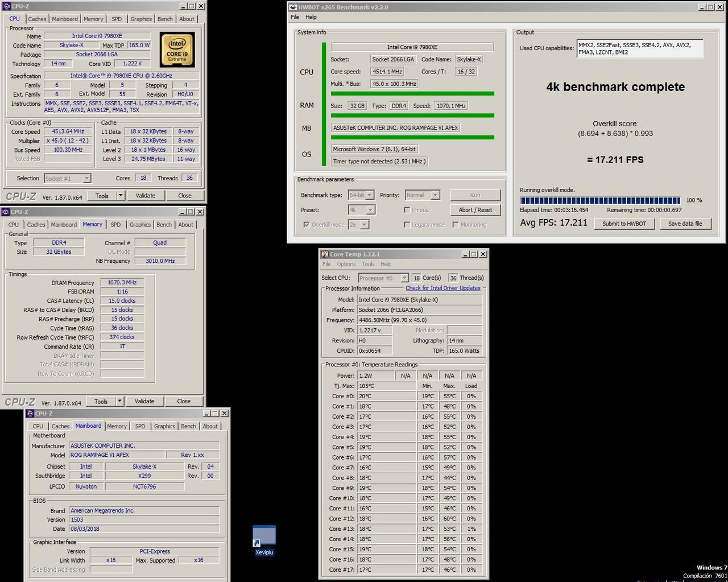Enable the Legacy mode checkbox
Viewport: 728px width, 582px height.
point(407,225)
